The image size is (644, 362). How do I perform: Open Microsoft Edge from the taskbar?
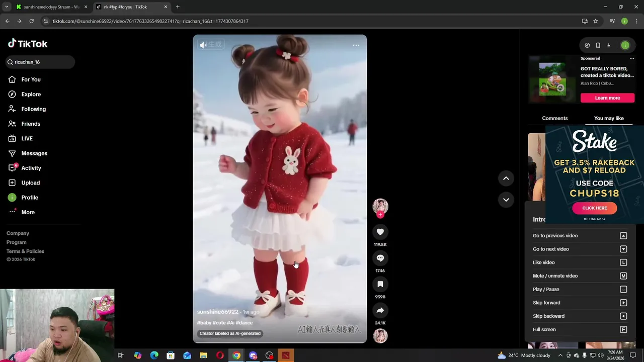point(154,355)
